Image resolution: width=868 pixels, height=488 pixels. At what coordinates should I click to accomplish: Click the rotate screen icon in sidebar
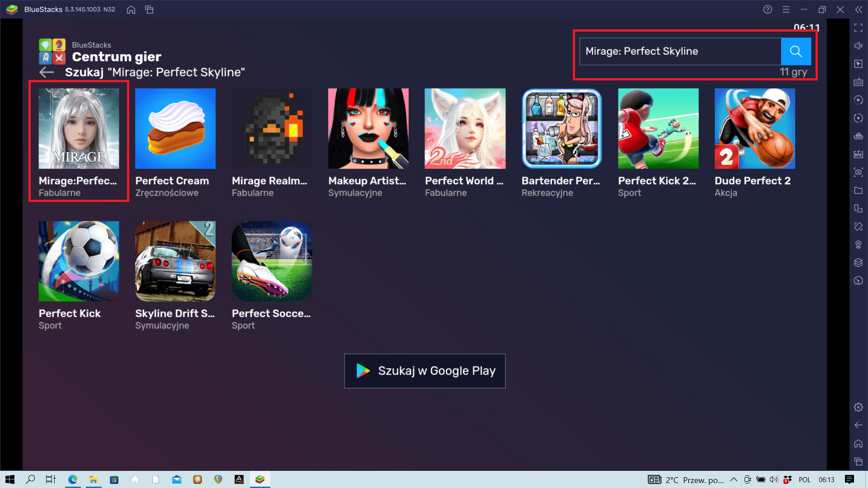point(859,226)
